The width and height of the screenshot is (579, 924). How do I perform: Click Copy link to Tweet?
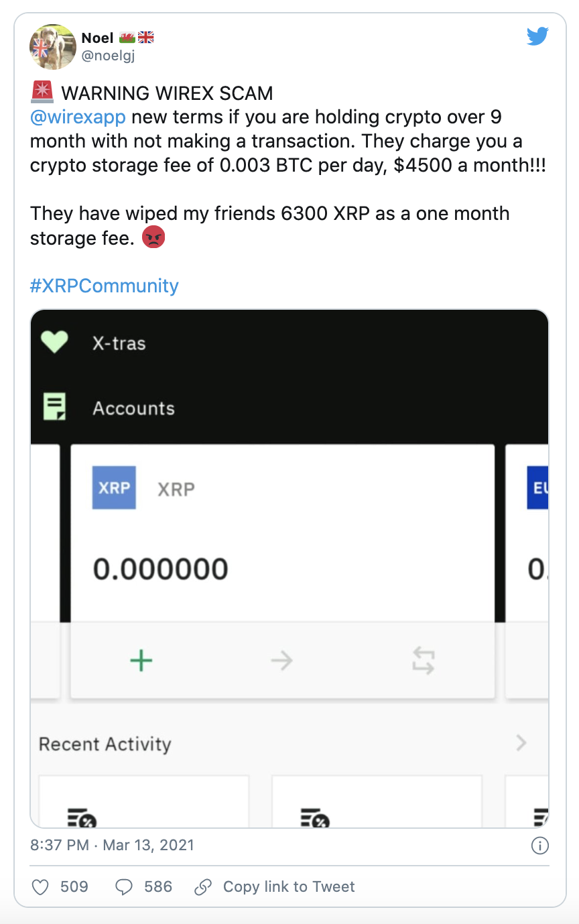(289, 887)
